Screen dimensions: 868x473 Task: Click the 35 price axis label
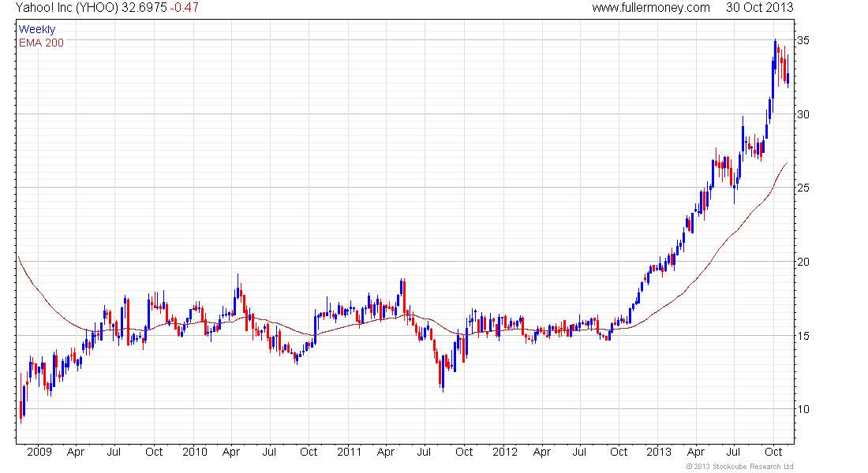803,40
